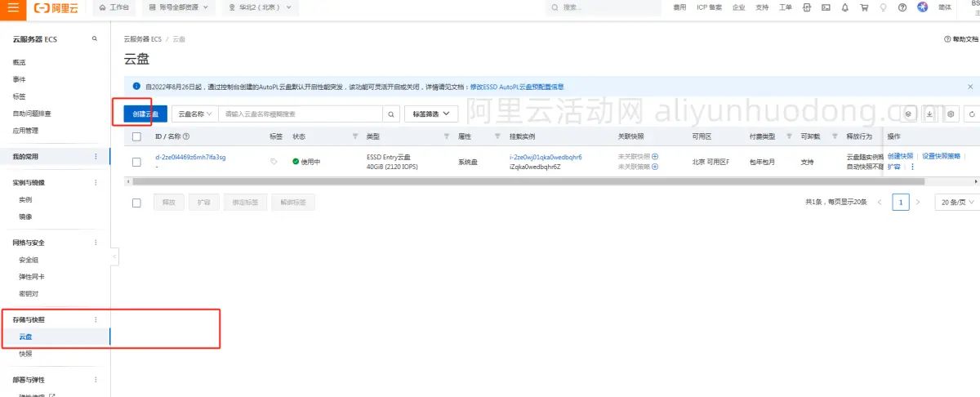Focus the disk name fuzzy search input
This screenshot has width=980, height=397.
point(301,114)
